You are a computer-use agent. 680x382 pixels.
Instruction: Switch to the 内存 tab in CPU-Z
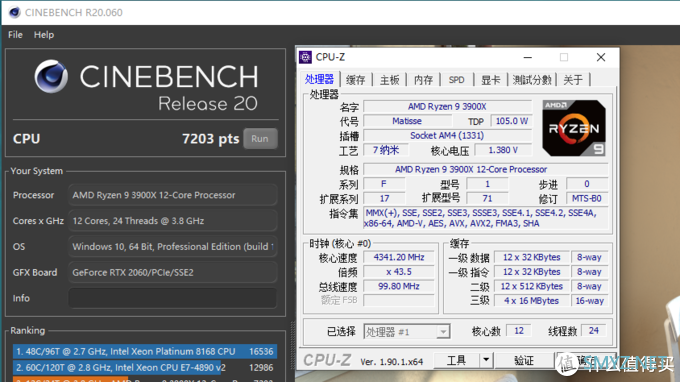(x=423, y=80)
